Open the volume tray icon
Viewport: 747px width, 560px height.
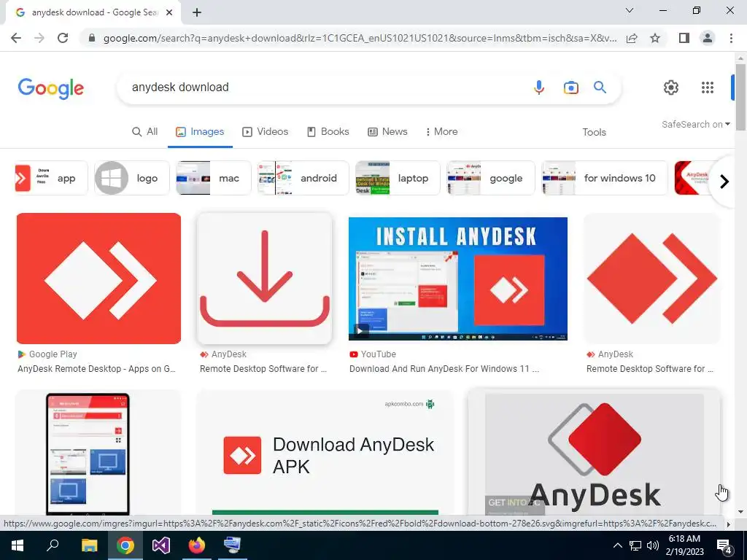[653, 545]
